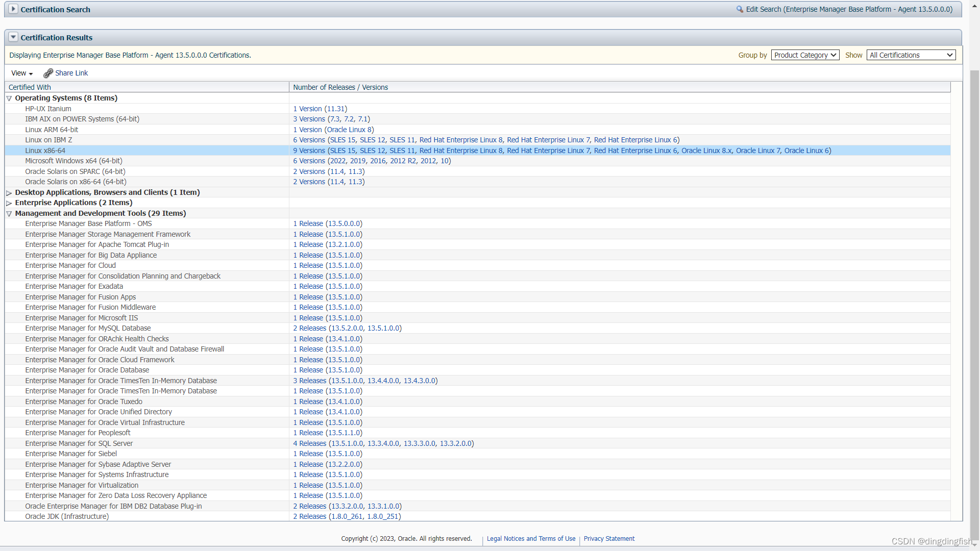Screen dimensions: 980x551
Task: Open the Group by Product Category dropdown
Action: [x=805, y=55]
